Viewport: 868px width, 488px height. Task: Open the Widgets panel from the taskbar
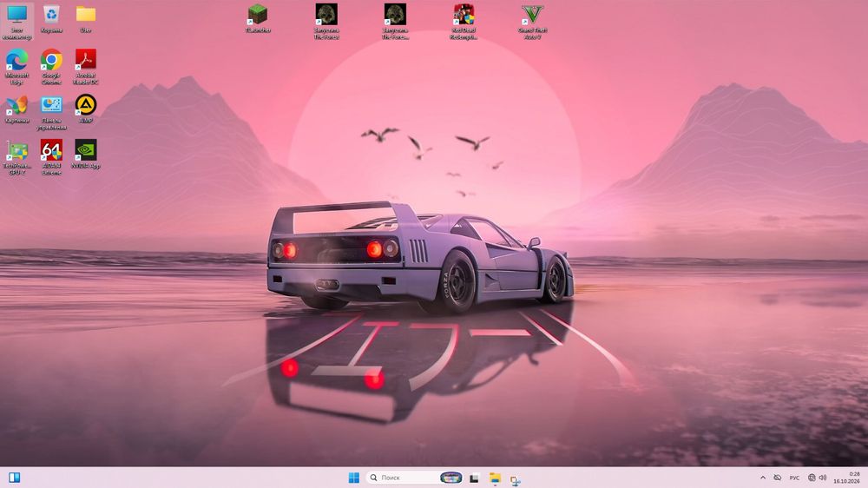[x=15, y=478]
